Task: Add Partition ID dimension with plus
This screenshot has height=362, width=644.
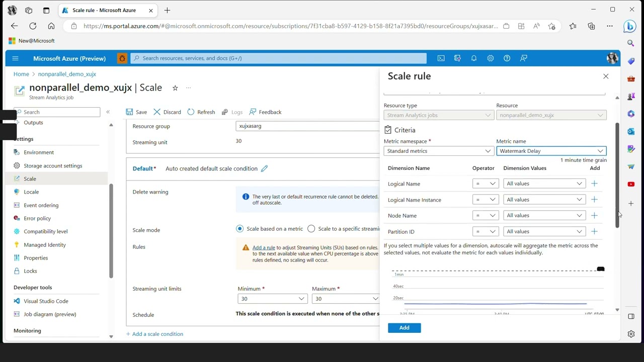Action: 595,231
